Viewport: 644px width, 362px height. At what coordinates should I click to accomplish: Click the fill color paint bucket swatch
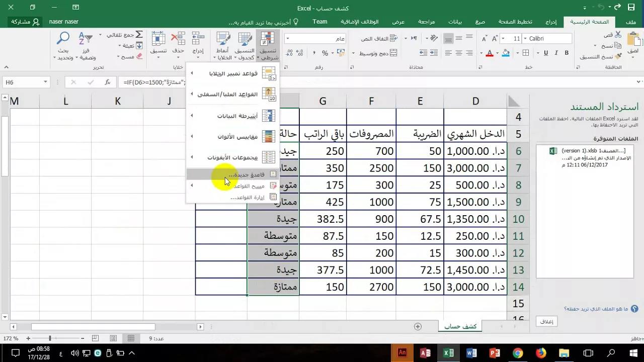(506, 53)
